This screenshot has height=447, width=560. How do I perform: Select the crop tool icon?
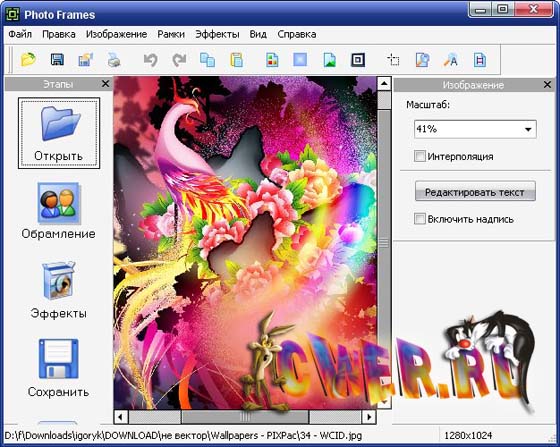394,59
